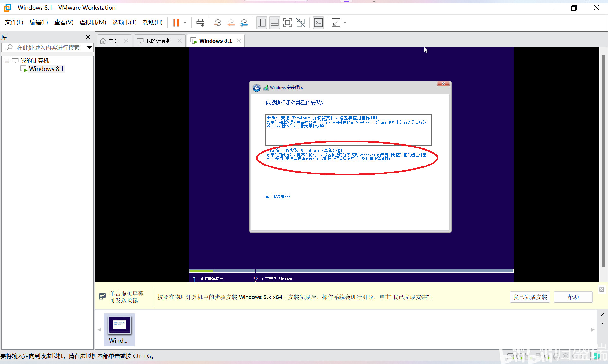Click 正在安装 Windows step label
608x364 pixels.
[276, 279]
